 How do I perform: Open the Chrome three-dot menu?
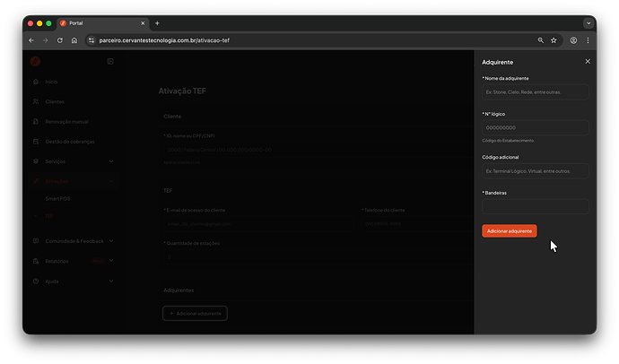pyautogui.click(x=588, y=40)
